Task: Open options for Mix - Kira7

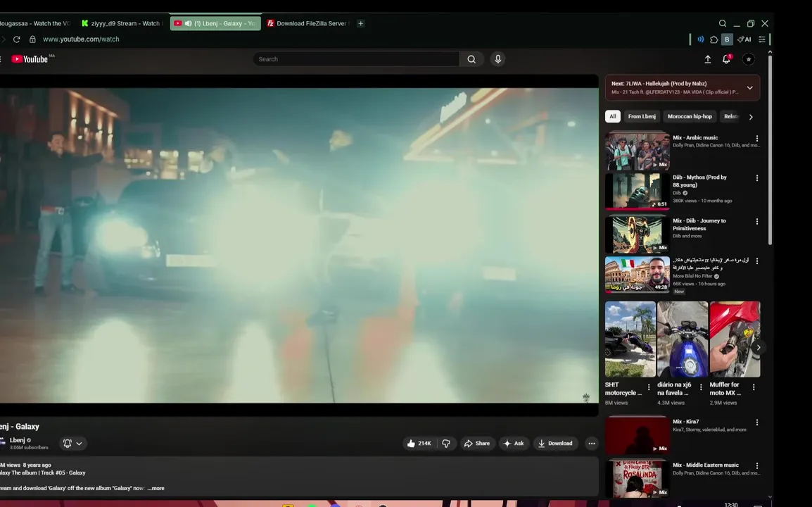Action: pos(757,423)
